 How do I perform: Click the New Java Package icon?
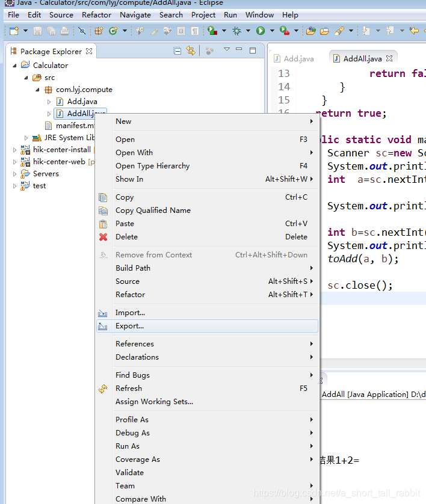(x=99, y=31)
